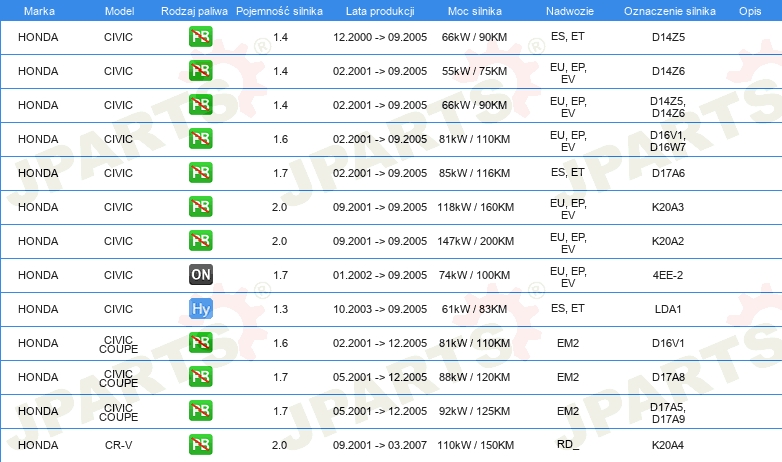Click engine power 85kW / 116KM
The height and width of the screenshot is (462, 782).
pos(474,173)
